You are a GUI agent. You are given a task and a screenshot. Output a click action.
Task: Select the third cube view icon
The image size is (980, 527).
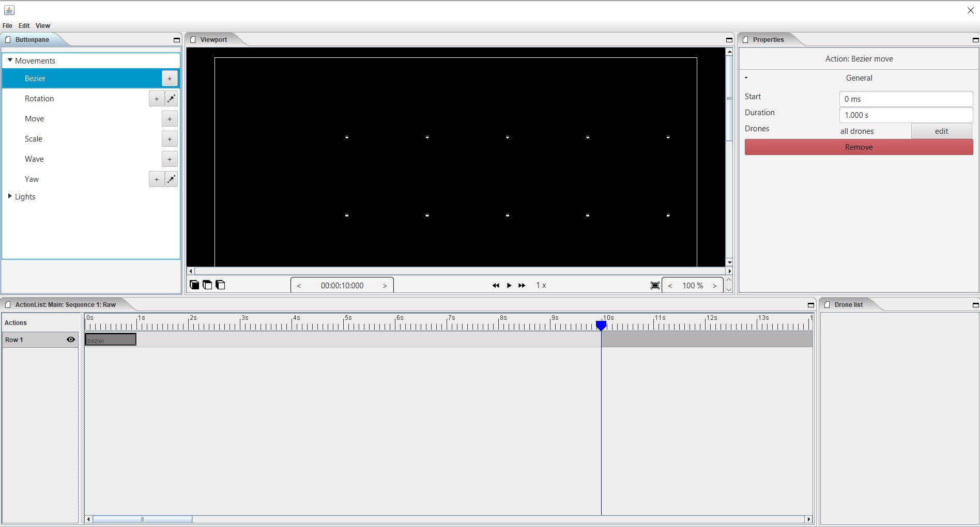pos(220,285)
